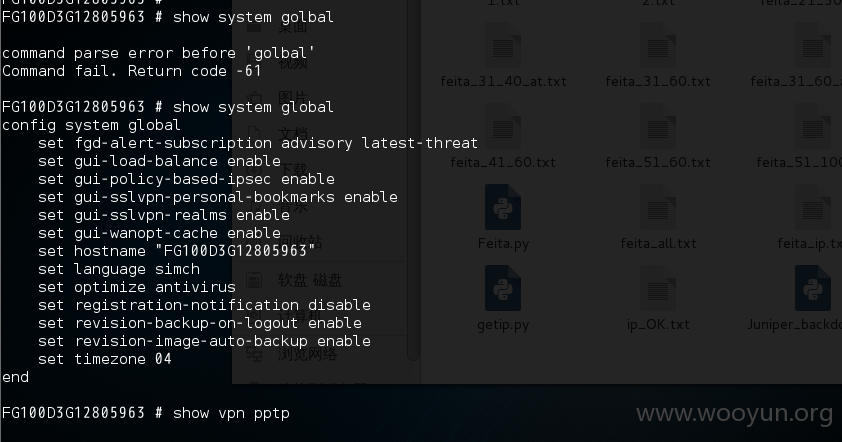
Task: Click the hostname line in terminal output
Action: point(177,251)
